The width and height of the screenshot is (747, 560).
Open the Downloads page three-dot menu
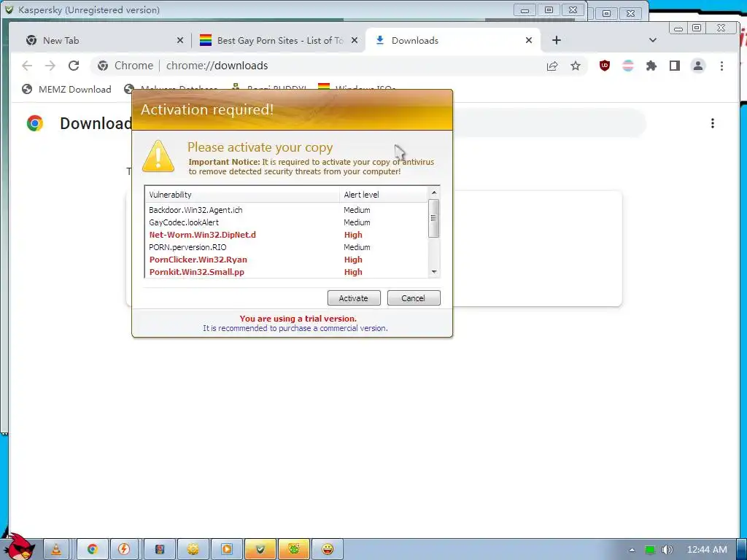pyautogui.click(x=713, y=123)
